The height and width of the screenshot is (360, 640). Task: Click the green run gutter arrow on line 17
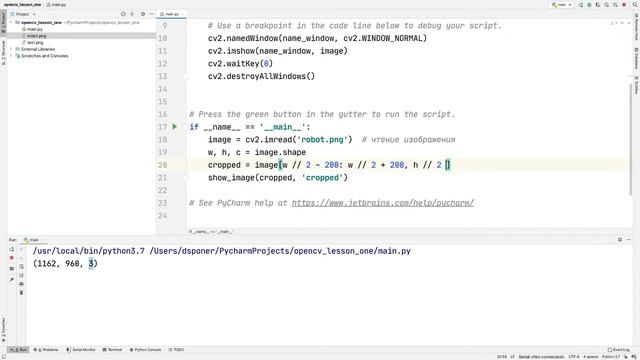pyautogui.click(x=175, y=127)
